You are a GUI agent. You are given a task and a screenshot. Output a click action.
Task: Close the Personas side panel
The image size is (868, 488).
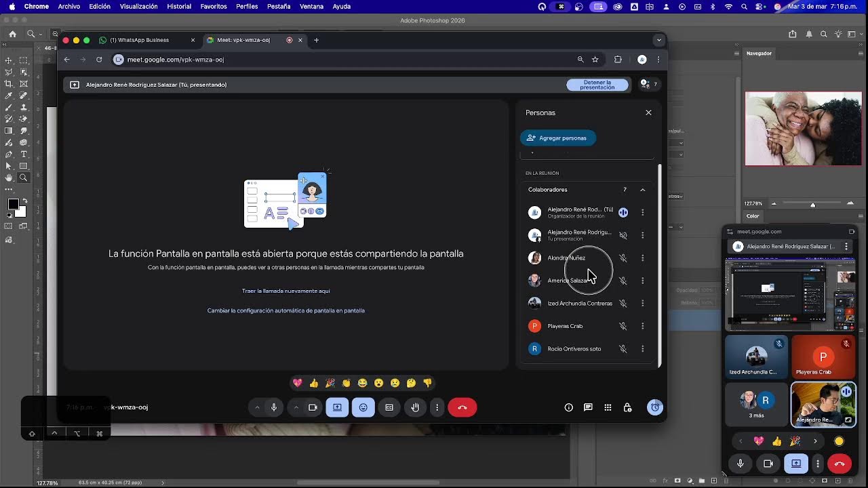click(648, 113)
